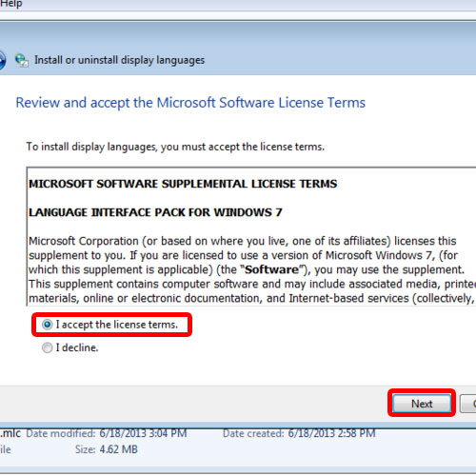Screen dimensions: 476x476
Task: Click the back arrow in the wizard header
Action: click(x=2, y=60)
